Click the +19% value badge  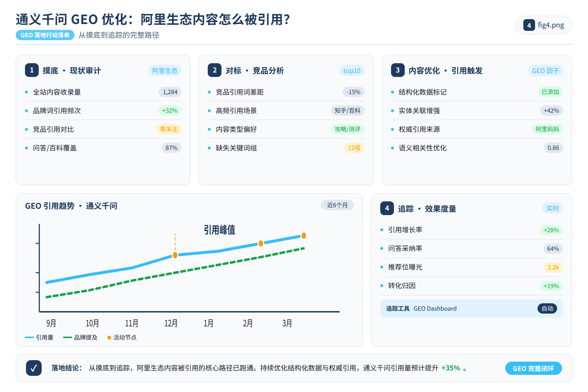pos(551,286)
